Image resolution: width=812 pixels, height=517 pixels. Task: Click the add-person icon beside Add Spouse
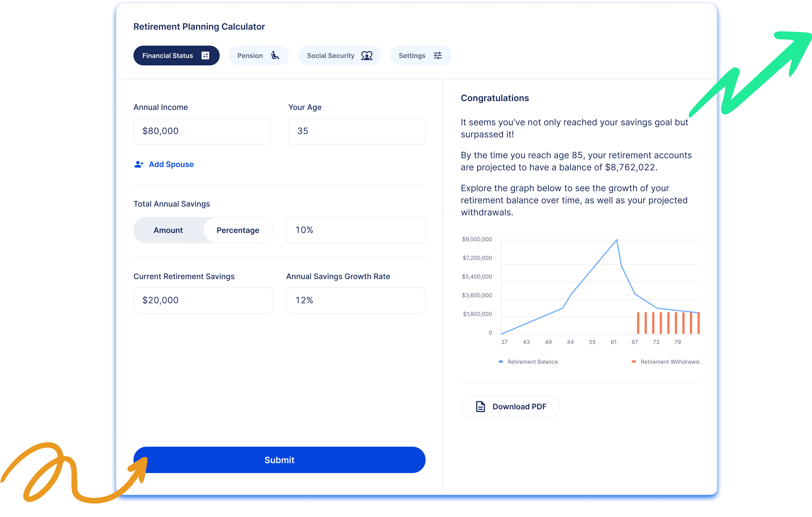coord(139,164)
